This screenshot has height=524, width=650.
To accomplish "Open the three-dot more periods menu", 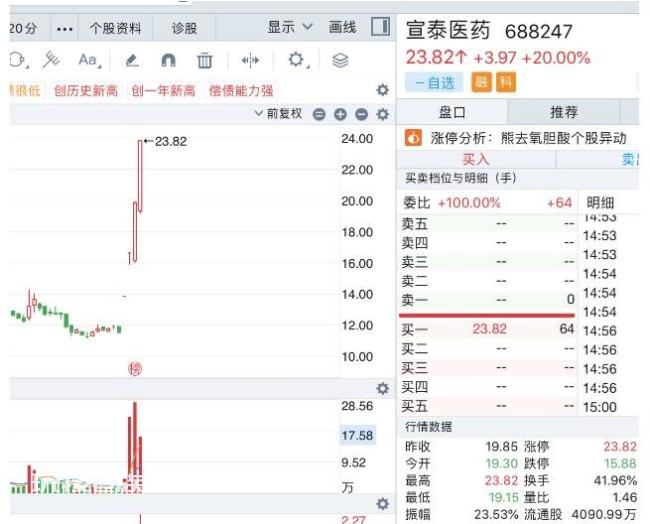I will pyautogui.click(x=65, y=29).
